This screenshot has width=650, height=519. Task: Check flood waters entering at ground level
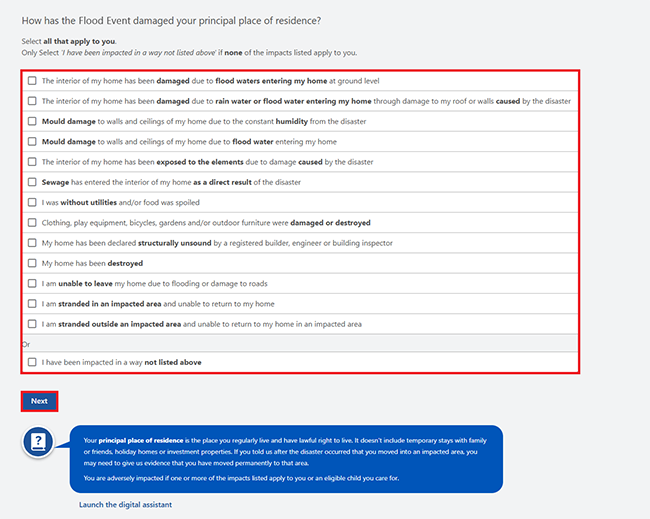click(32, 80)
